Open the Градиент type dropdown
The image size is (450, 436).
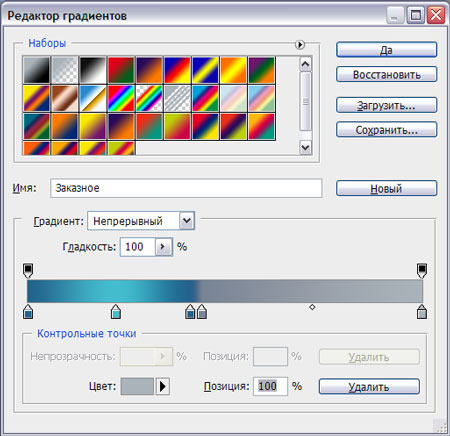point(187,221)
